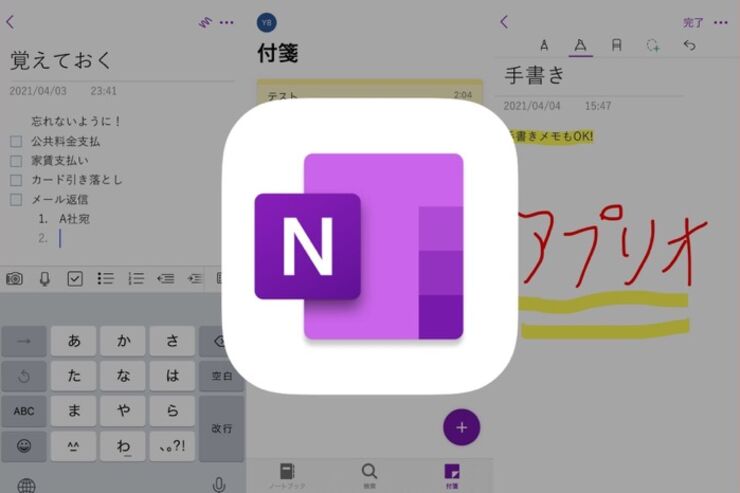Increase indent using the toolbar icon
Image resolution: width=740 pixels, height=493 pixels.
click(195, 279)
